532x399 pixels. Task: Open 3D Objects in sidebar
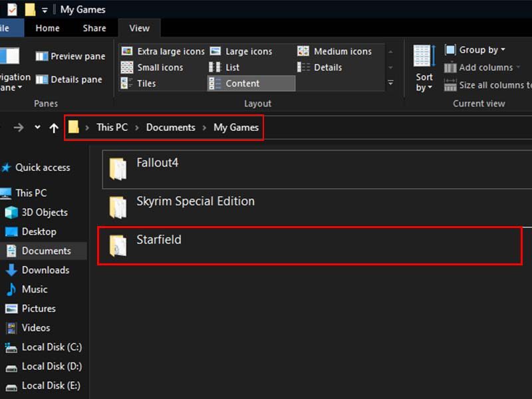[44, 212]
